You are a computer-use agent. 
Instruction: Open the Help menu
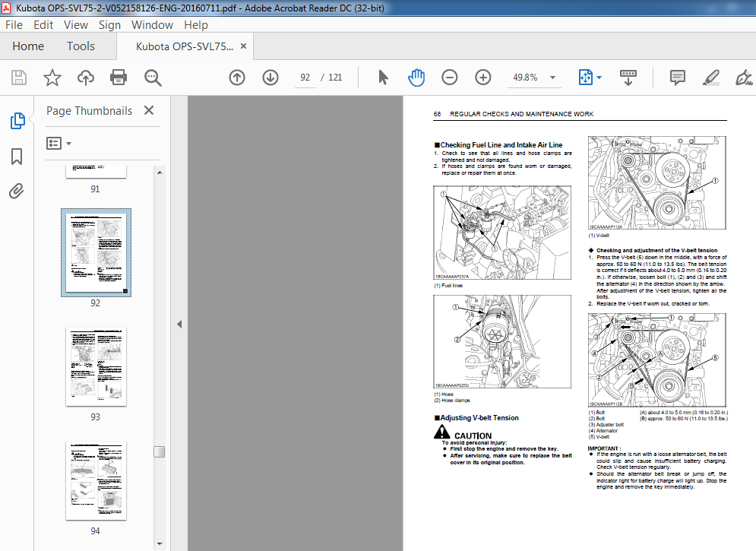pyautogui.click(x=196, y=25)
